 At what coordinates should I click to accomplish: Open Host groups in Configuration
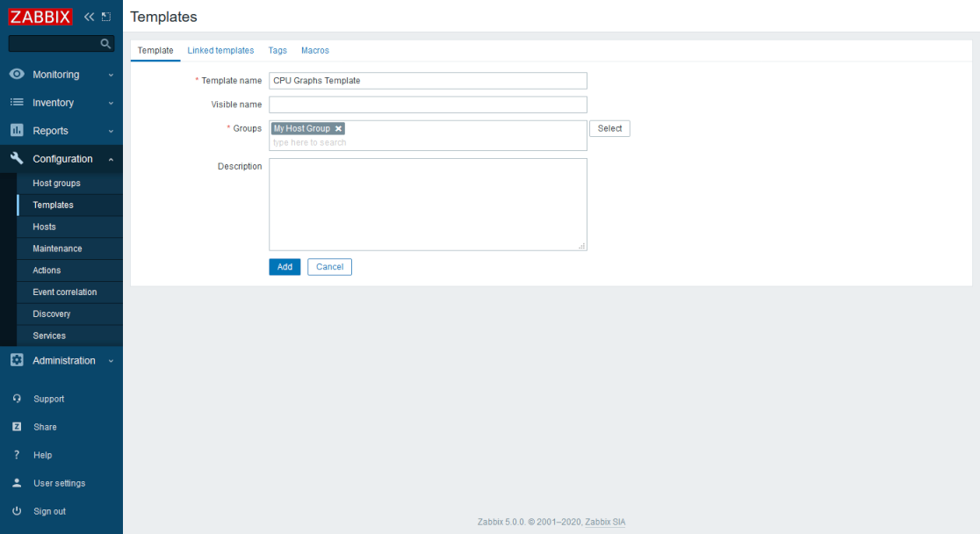pos(70,184)
